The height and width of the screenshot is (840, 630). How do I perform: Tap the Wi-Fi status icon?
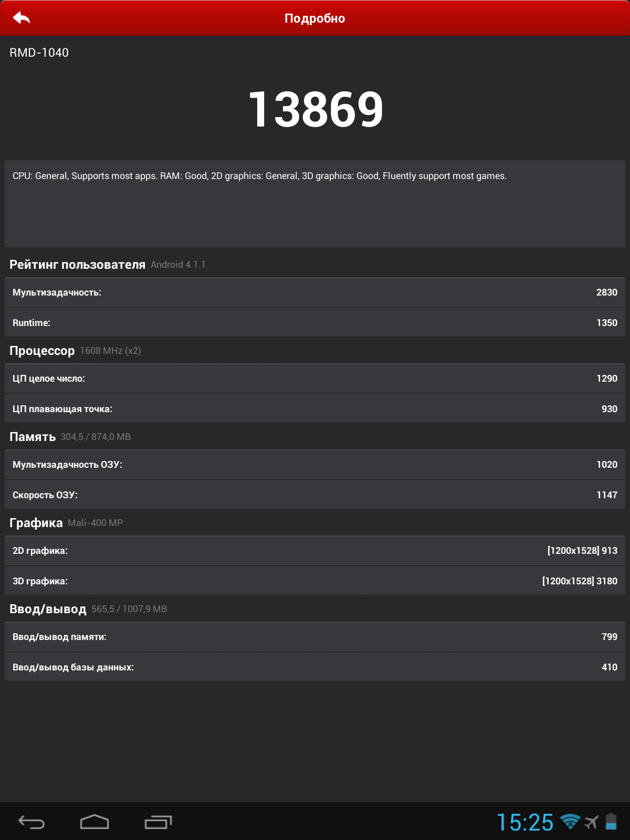coord(570,822)
